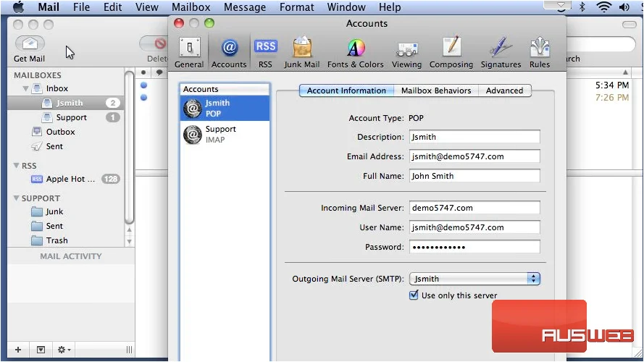Collapse the RSS section triangle
This screenshot has width=644, height=362.
[16, 165]
